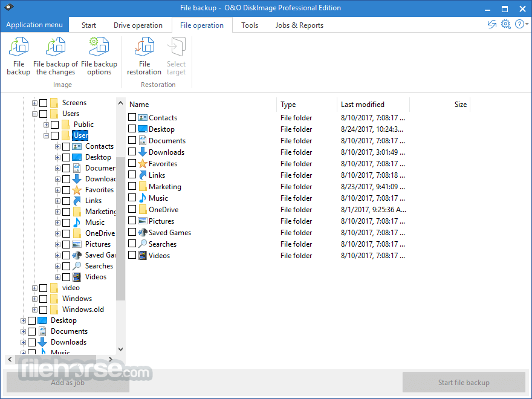Click the Select target ribbon icon

[x=177, y=47]
